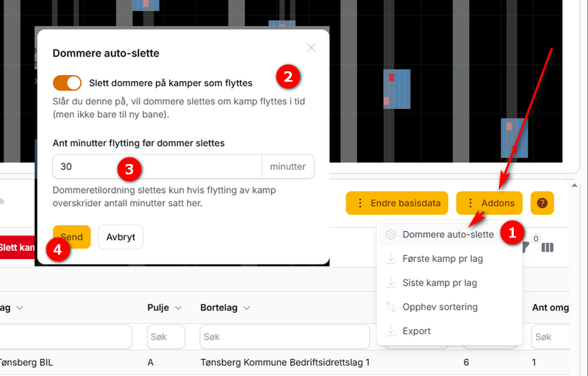The image size is (588, 376).
Task: Click the Ant omg column header
Action: pos(550,308)
